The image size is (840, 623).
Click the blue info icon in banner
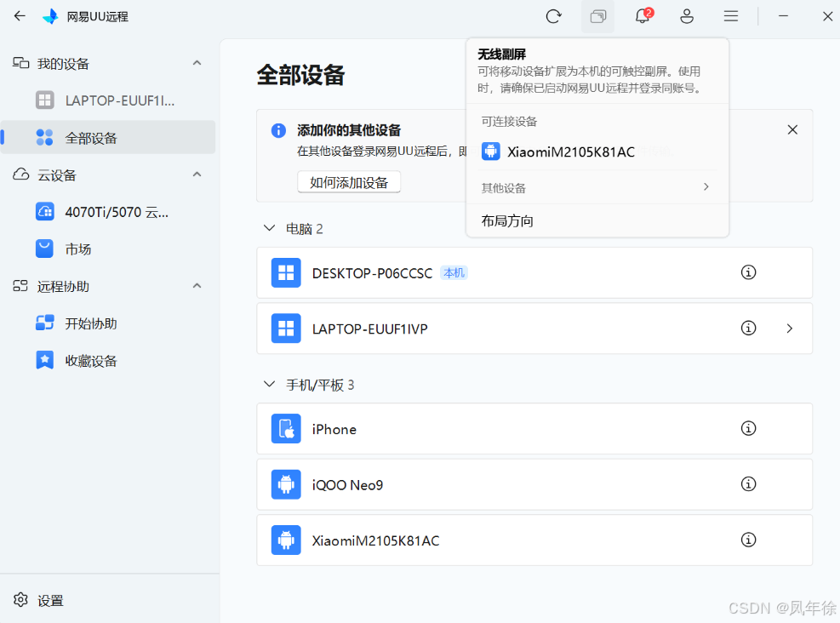pos(278,130)
